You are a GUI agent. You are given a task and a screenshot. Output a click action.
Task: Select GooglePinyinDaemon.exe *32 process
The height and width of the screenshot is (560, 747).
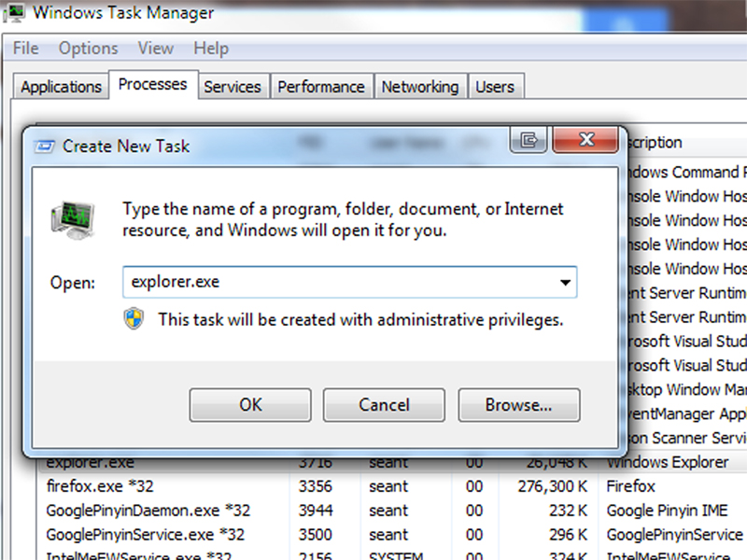click(x=391, y=511)
